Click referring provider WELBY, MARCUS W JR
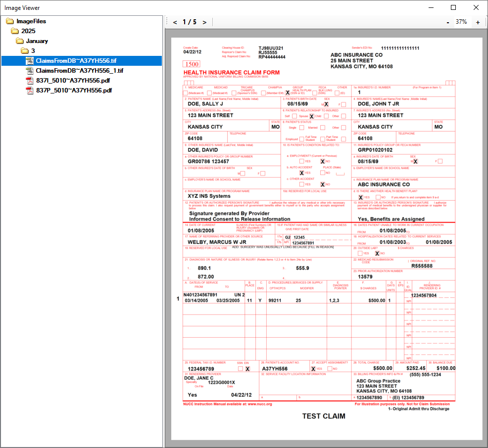The width and height of the screenshot is (488, 448). pyautogui.click(x=217, y=242)
